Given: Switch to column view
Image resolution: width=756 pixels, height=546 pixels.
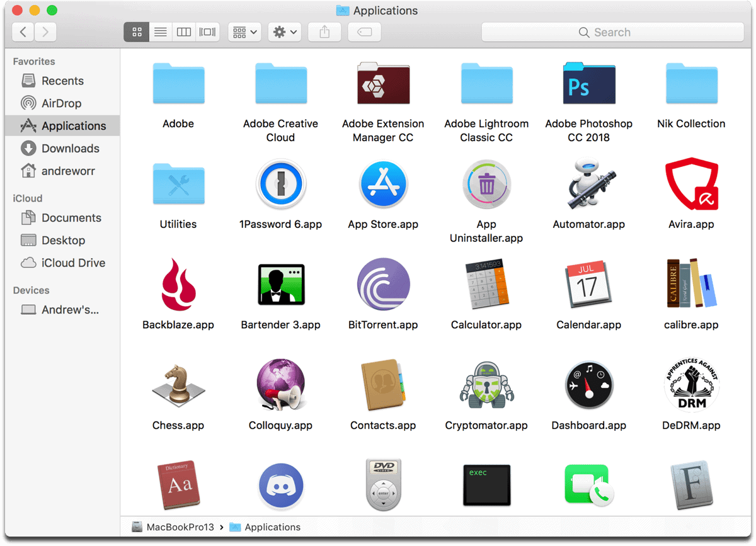Looking at the screenshot, I should pos(183,31).
